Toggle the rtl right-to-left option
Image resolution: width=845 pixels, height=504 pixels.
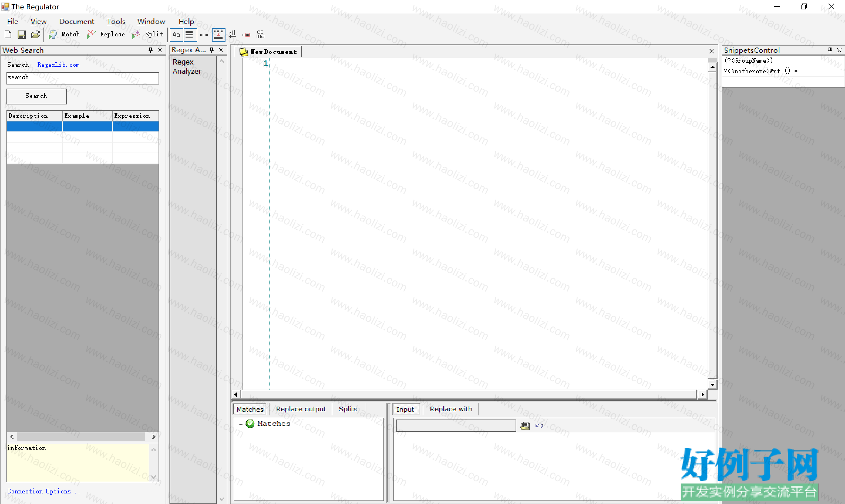point(233,34)
